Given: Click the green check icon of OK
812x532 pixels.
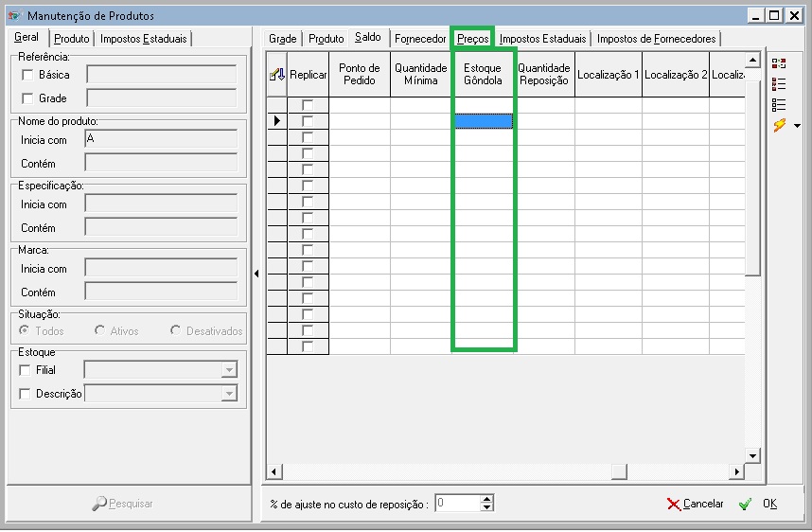Looking at the screenshot, I should pos(745,504).
